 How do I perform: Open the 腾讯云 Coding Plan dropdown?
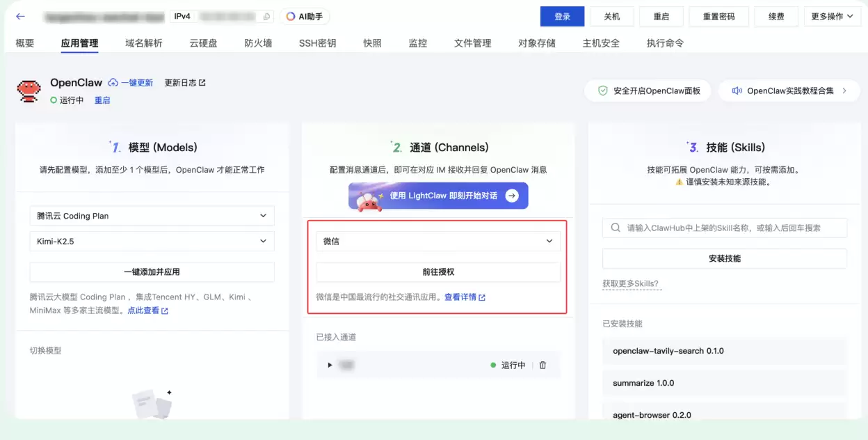pyautogui.click(x=152, y=216)
